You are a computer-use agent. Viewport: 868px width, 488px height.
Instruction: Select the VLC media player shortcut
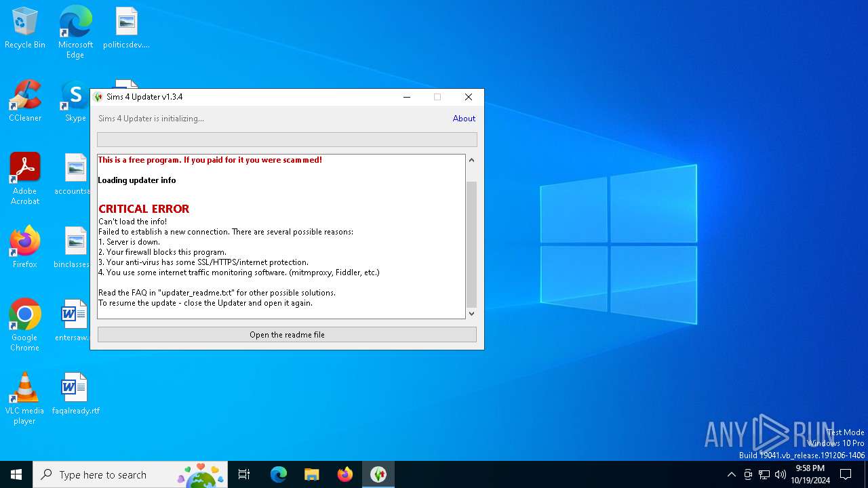tap(25, 398)
